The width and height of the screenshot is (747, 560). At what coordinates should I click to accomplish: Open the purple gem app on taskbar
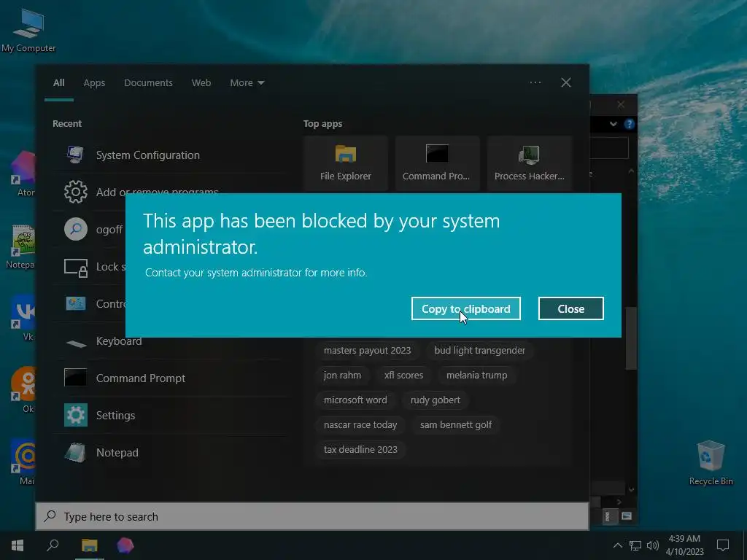pyautogui.click(x=125, y=545)
